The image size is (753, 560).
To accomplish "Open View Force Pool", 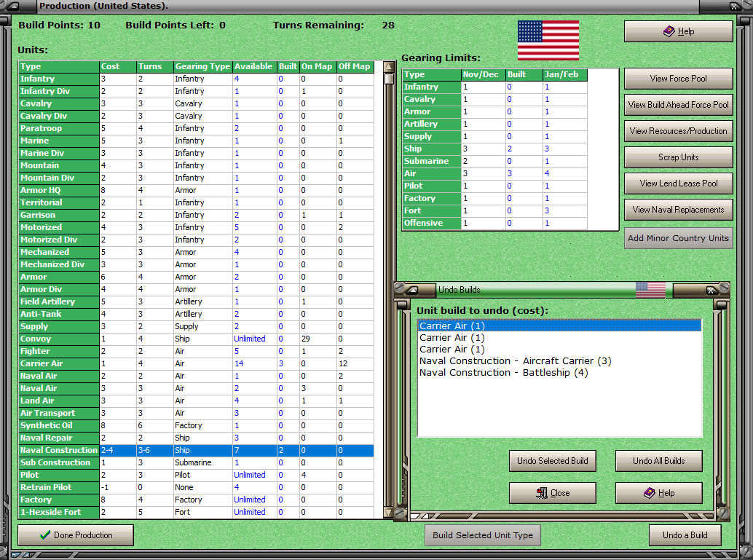I will (678, 79).
